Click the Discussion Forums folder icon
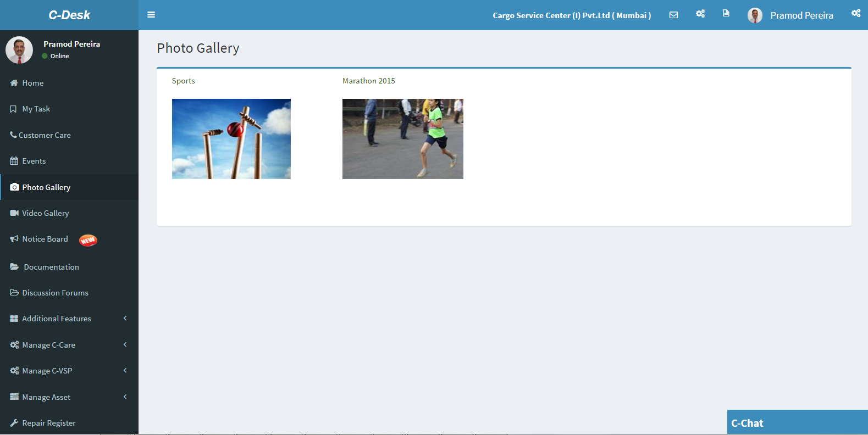868x435 pixels. [14, 293]
